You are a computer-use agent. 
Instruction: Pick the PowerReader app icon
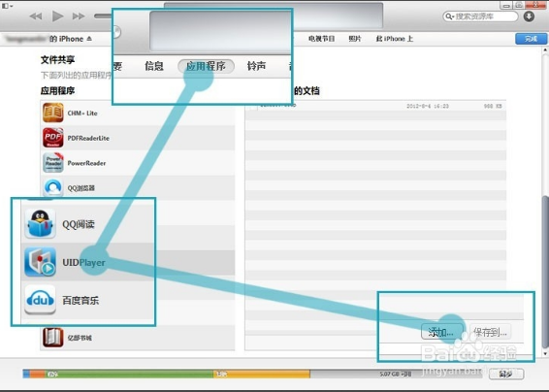53,163
